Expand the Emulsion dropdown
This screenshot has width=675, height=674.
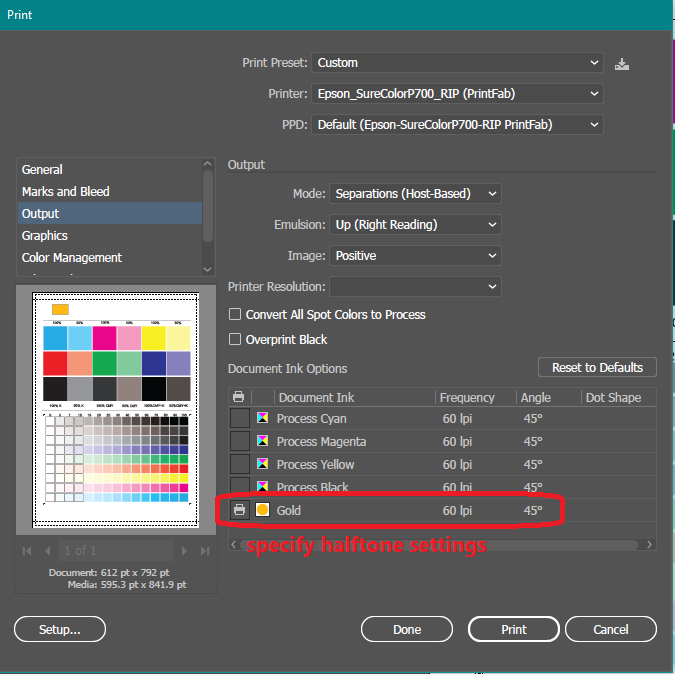point(416,224)
